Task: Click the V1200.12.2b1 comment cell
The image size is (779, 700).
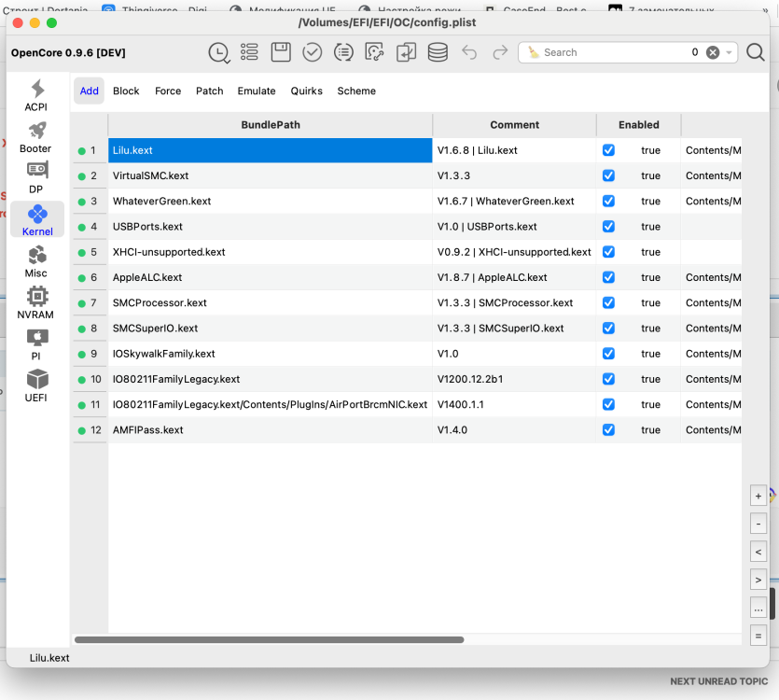Action: (x=514, y=379)
